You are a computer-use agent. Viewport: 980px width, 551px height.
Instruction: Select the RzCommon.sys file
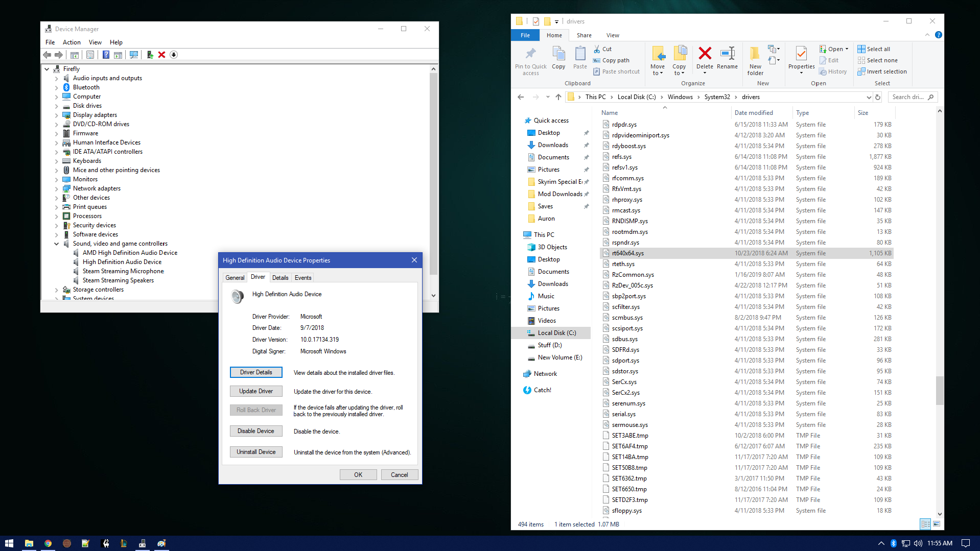pos(746,275)
